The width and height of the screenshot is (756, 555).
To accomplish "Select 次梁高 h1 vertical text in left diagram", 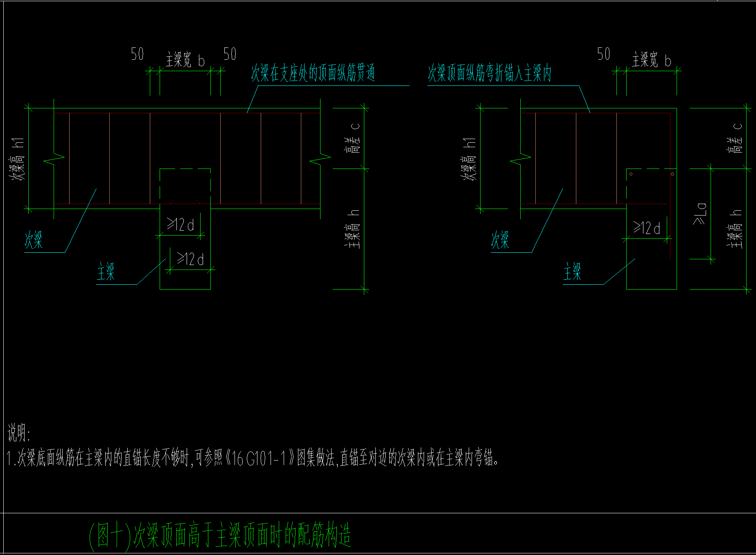I will pos(18,159).
